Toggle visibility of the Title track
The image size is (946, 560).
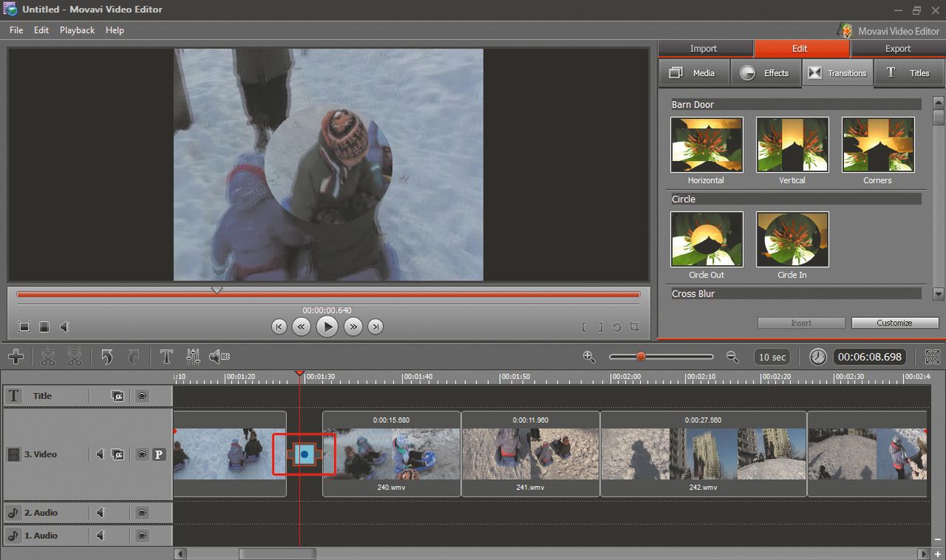[x=142, y=396]
